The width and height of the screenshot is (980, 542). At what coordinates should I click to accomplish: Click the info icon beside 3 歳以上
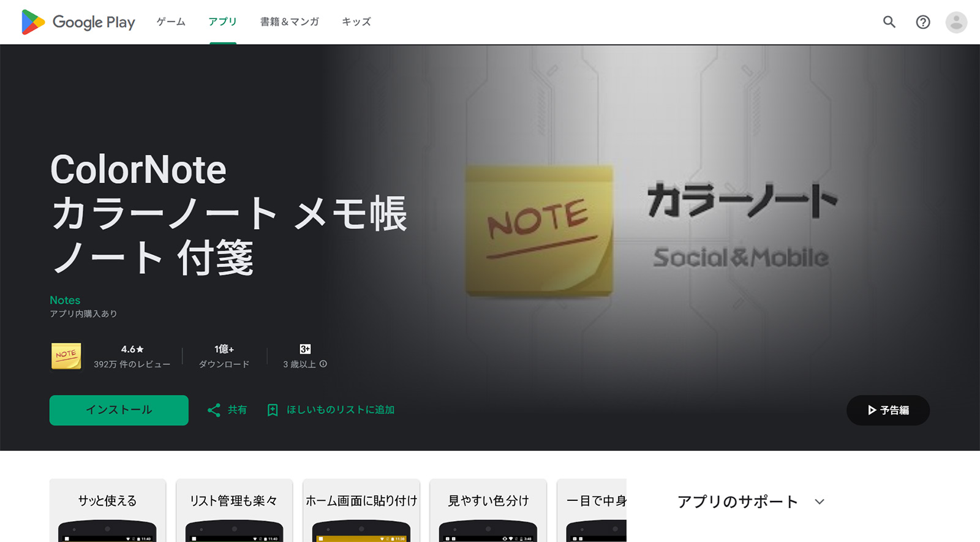323,364
